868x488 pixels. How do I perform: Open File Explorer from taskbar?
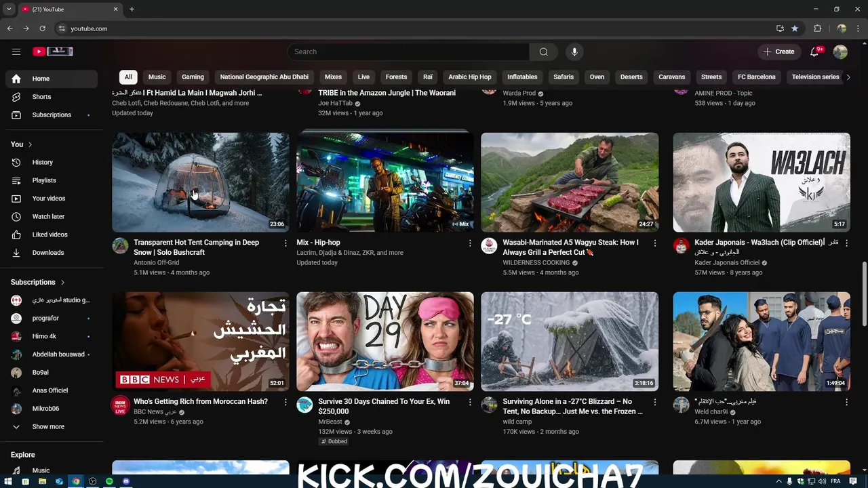[x=42, y=481]
